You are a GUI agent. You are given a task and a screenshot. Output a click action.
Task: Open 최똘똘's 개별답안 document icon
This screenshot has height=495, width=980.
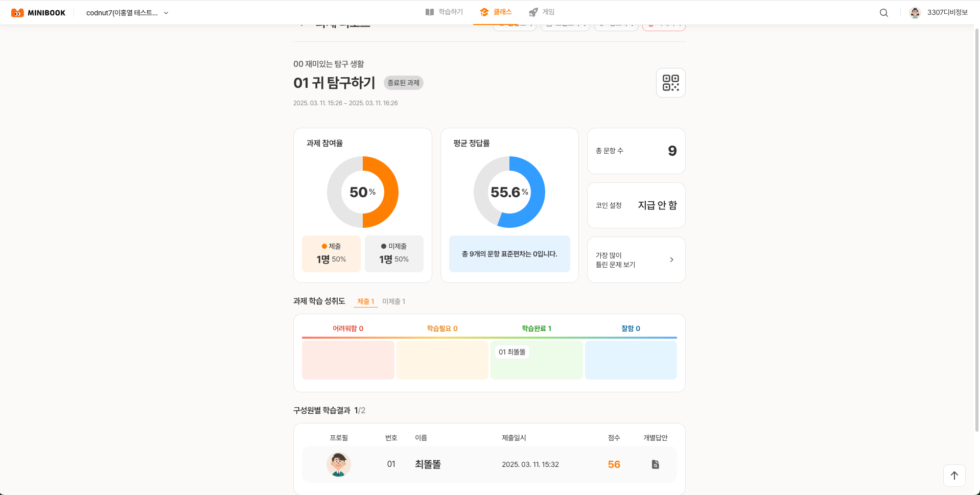(x=655, y=464)
